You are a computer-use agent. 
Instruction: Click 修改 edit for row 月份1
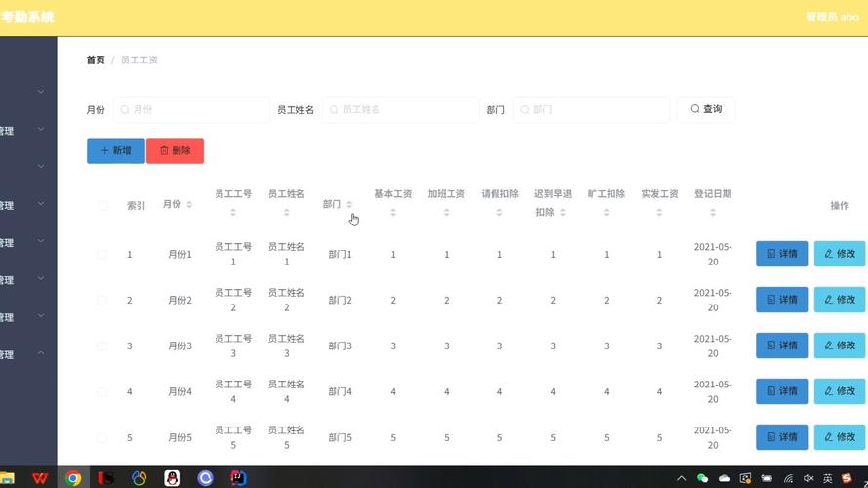(x=840, y=254)
